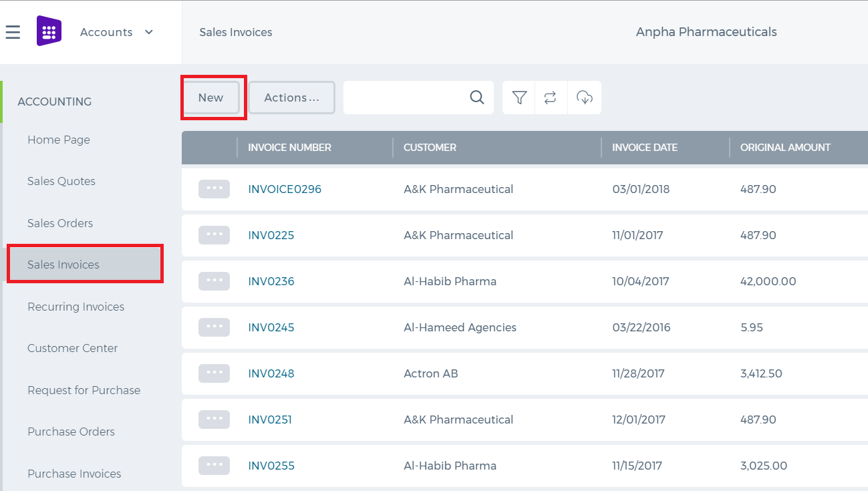This screenshot has height=491, width=868.
Task: Open Purchase Orders from the sidebar
Action: pos(71,432)
